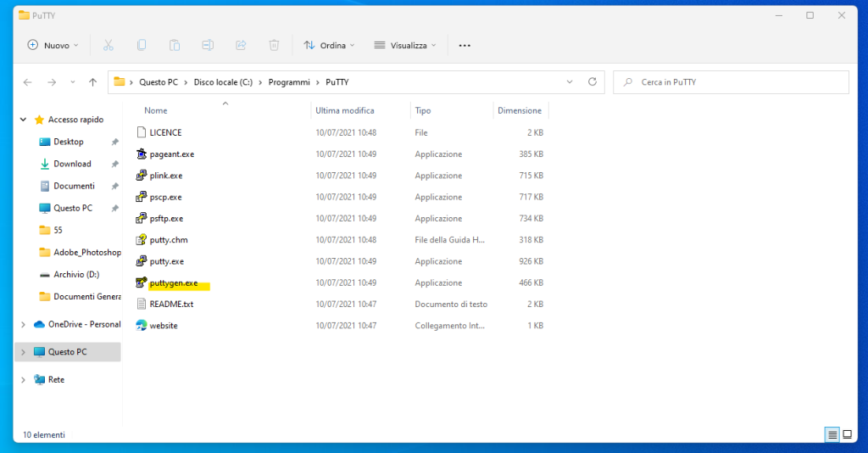Click the Paste clipboard icon
Image resolution: width=868 pixels, height=453 pixels.
tap(175, 45)
